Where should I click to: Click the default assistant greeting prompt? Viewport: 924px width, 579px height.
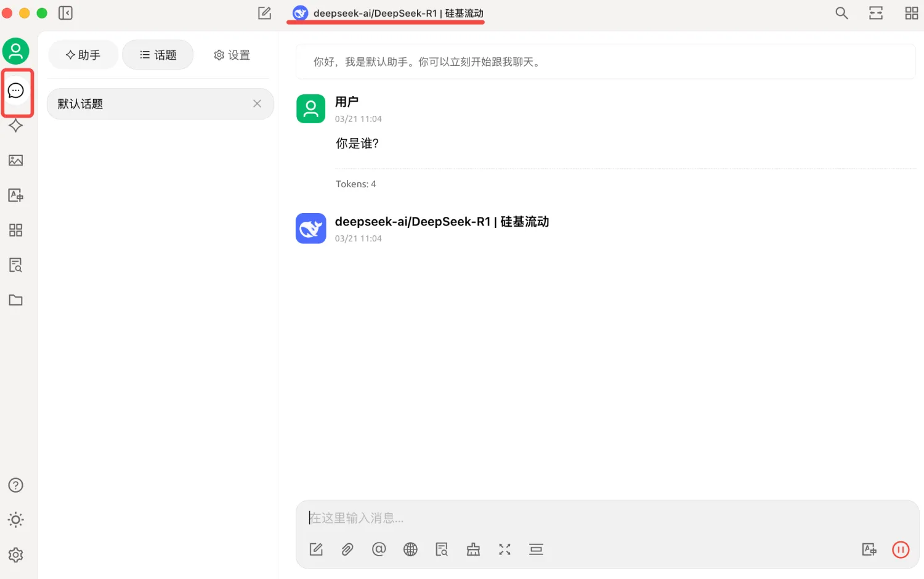tap(606, 62)
